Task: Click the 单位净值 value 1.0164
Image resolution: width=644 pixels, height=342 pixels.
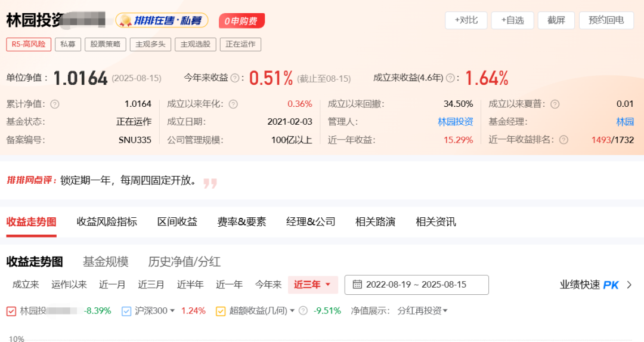Action: click(80, 78)
